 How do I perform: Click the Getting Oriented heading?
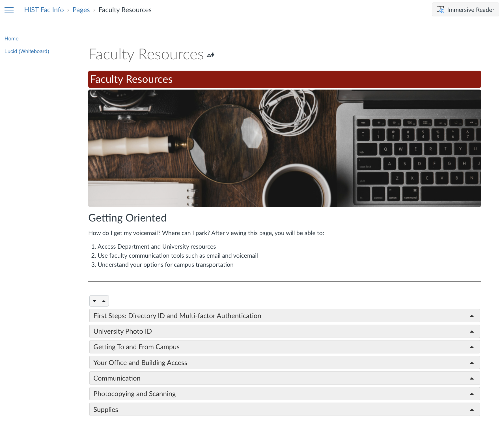point(128,218)
